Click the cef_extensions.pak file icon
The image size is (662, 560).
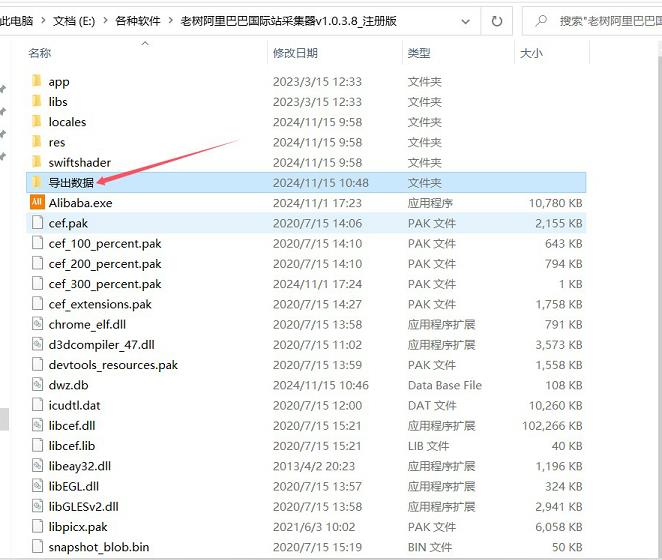[x=38, y=303]
